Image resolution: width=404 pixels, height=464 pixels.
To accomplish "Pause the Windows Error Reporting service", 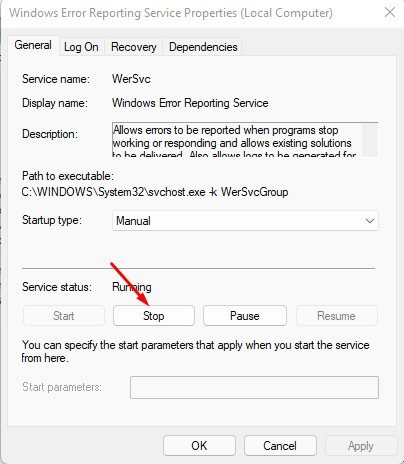I will pos(245,316).
